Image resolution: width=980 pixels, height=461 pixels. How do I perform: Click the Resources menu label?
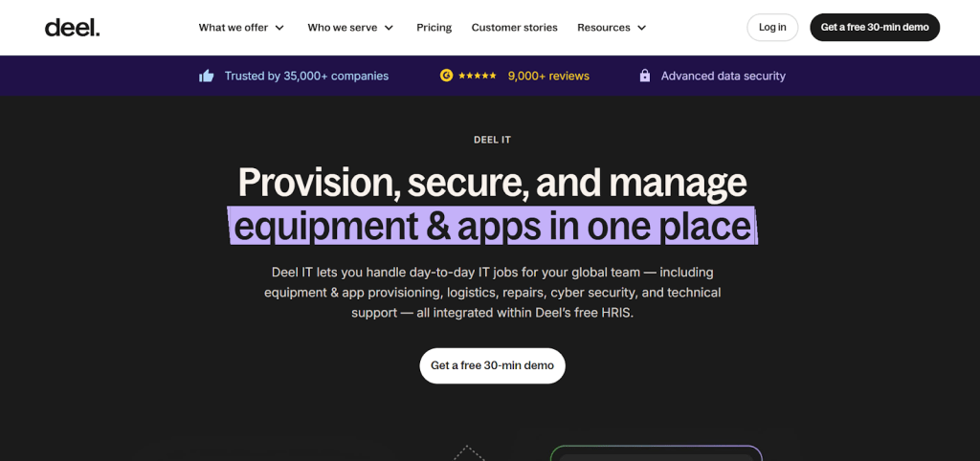tap(603, 28)
